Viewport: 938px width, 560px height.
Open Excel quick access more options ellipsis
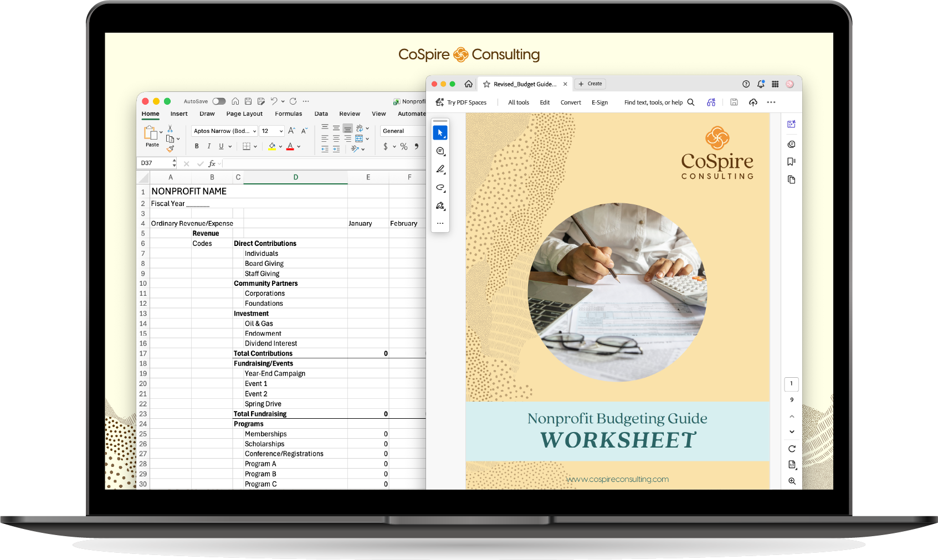click(x=306, y=101)
